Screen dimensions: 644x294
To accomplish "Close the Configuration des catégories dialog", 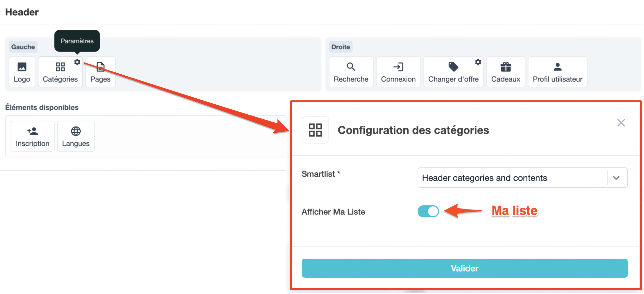I will click(621, 123).
